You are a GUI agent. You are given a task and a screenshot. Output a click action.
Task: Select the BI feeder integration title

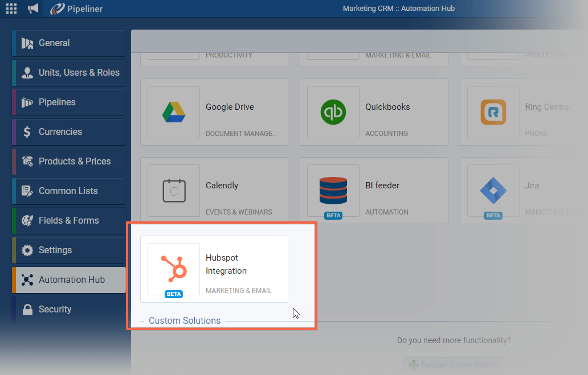coord(382,186)
